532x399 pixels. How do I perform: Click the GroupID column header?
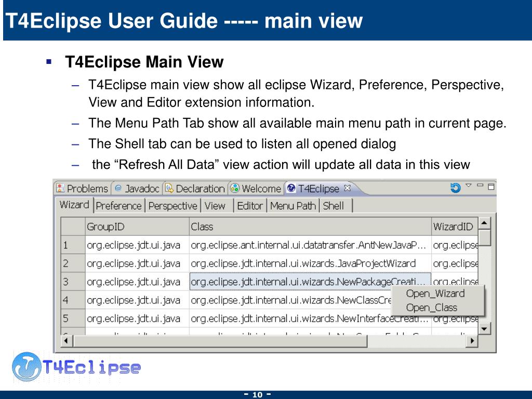coord(137,227)
